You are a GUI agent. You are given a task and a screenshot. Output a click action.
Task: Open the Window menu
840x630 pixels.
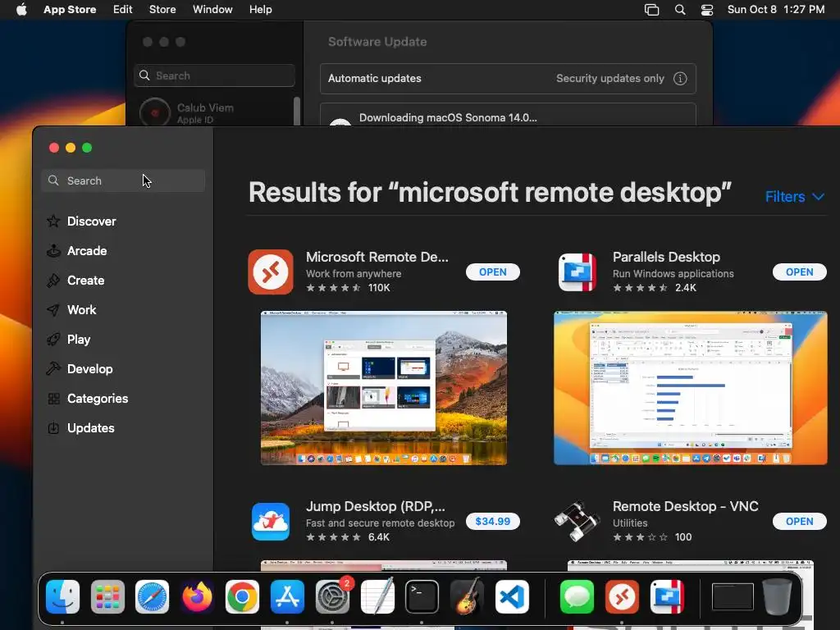tap(212, 9)
